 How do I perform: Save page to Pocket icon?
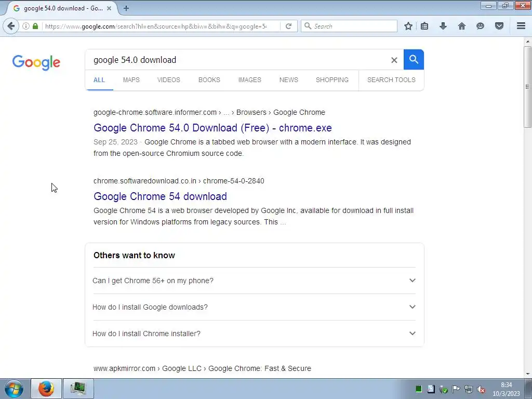(499, 26)
